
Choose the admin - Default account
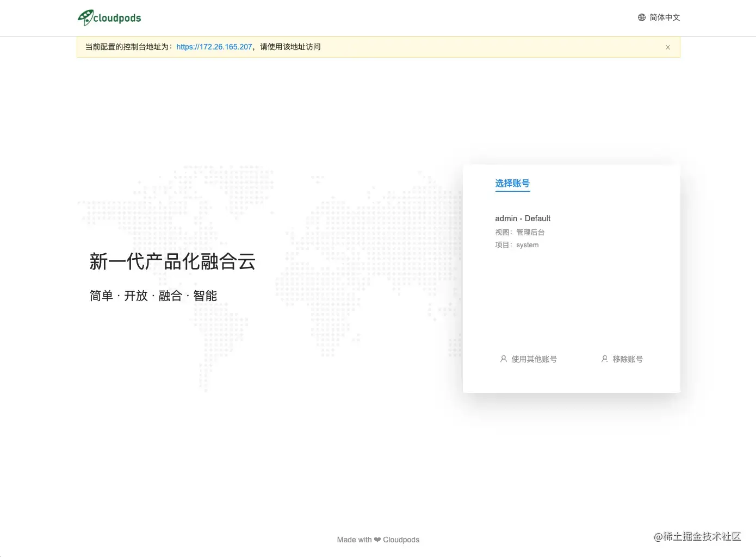[x=523, y=218]
